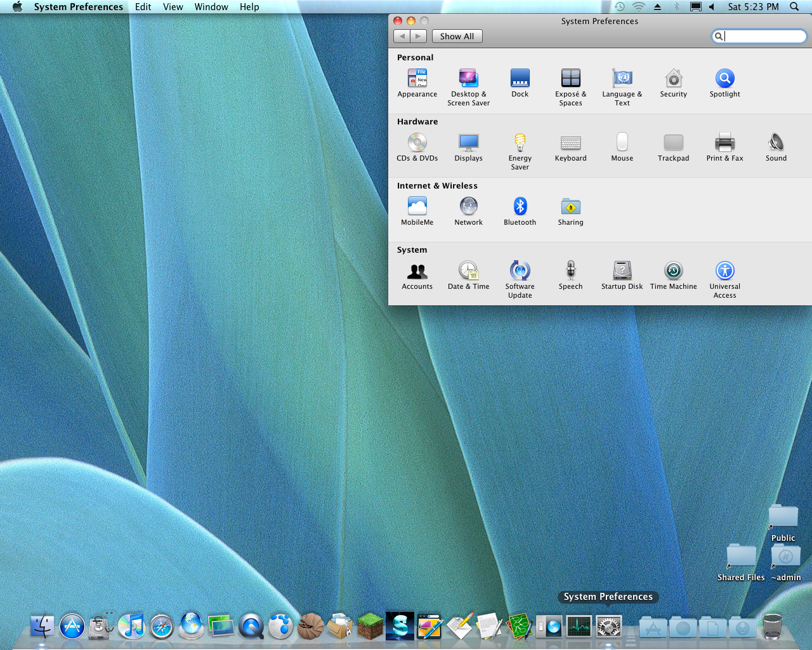The height and width of the screenshot is (650, 812).
Task: Open Print & Fax preferences
Action: tap(724, 147)
